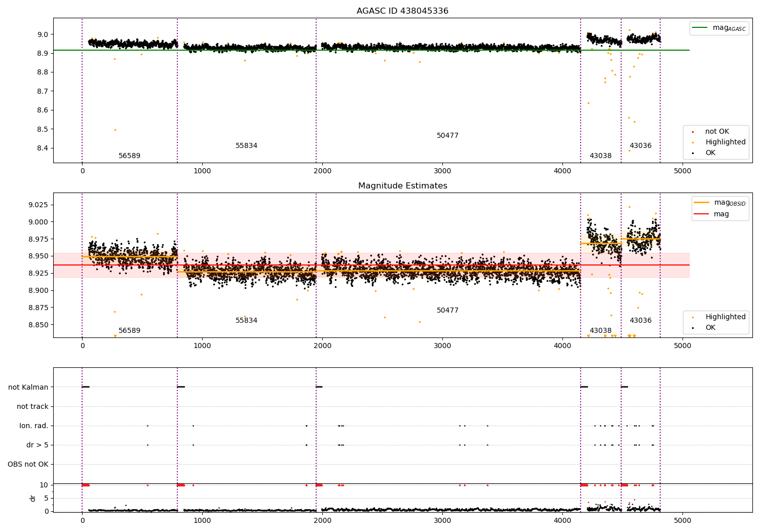Click the 'Ion. rad.' row label
The width and height of the screenshot is (760, 532).
(34, 426)
